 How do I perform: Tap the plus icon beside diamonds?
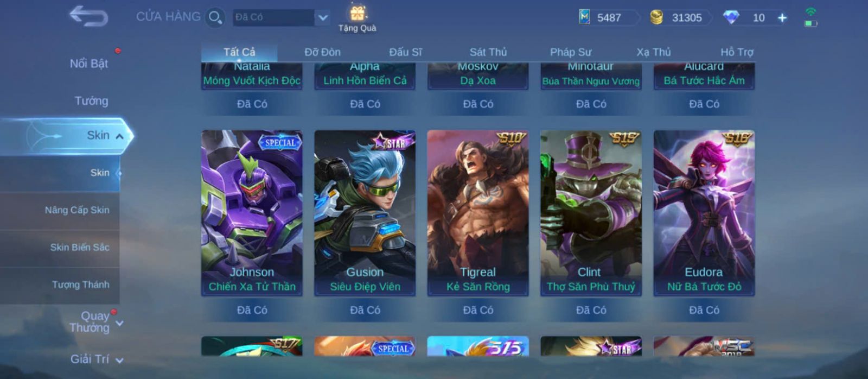[782, 18]
